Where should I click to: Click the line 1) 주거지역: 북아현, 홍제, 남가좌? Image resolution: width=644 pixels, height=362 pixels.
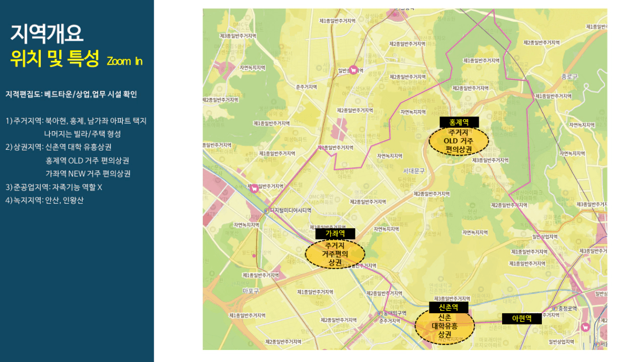pyautogui.click(x=76, y=121)
